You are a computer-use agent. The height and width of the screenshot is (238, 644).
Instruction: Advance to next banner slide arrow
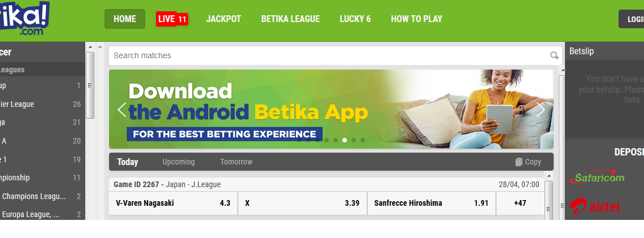coord(541,110)
